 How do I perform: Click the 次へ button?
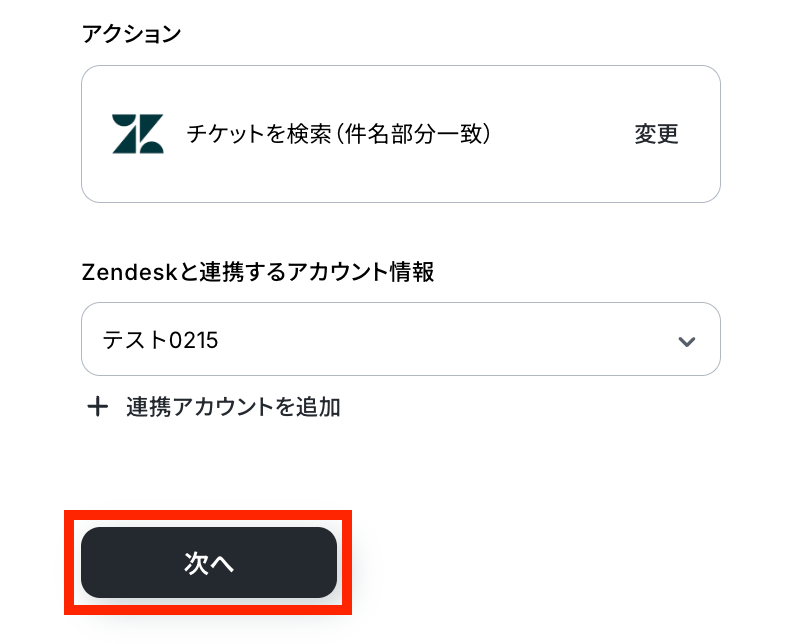point(209,563)
